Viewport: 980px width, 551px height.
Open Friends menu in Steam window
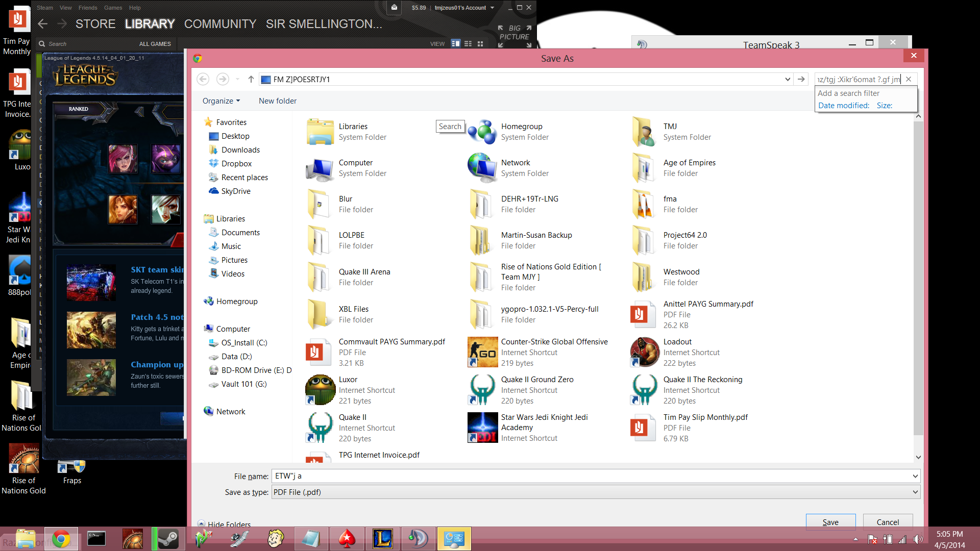(88, 8)
